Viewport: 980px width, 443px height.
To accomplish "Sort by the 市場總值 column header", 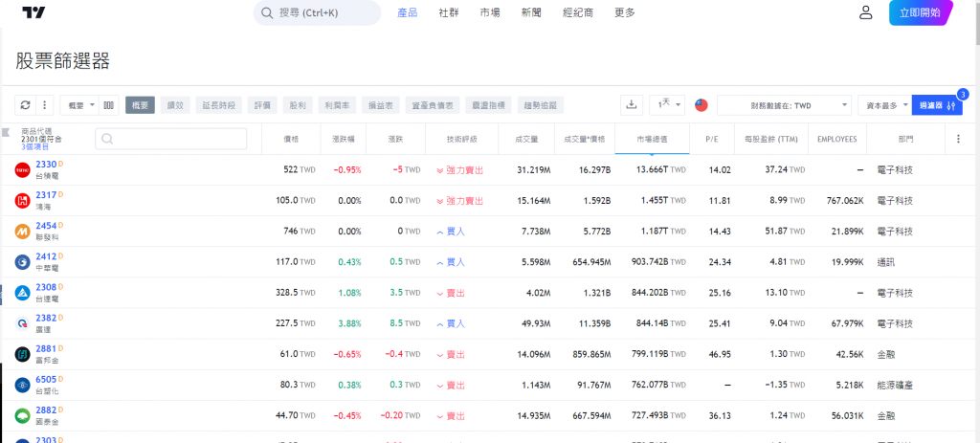I will pyautogui.click(x=652, y=139).
